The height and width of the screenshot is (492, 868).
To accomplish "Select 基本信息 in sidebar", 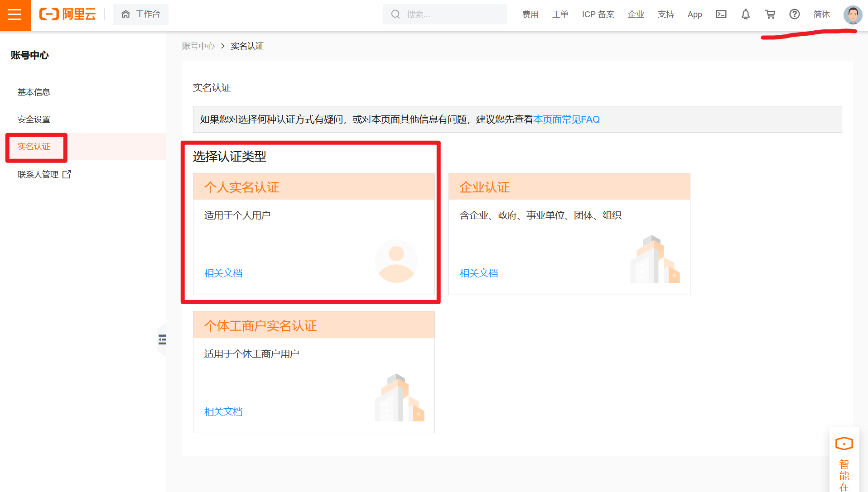I will [x=34, y=92].
